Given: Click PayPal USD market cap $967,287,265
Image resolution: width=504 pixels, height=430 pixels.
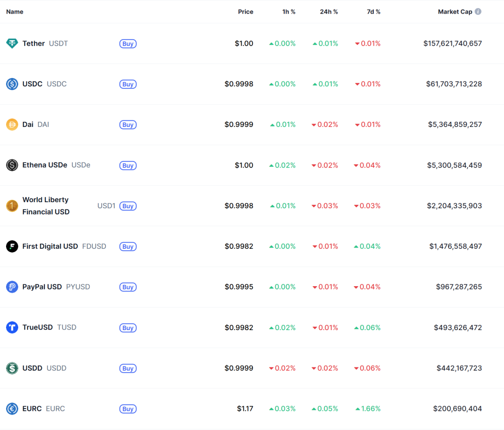Looking at the screenshot, I should [459, 287].
